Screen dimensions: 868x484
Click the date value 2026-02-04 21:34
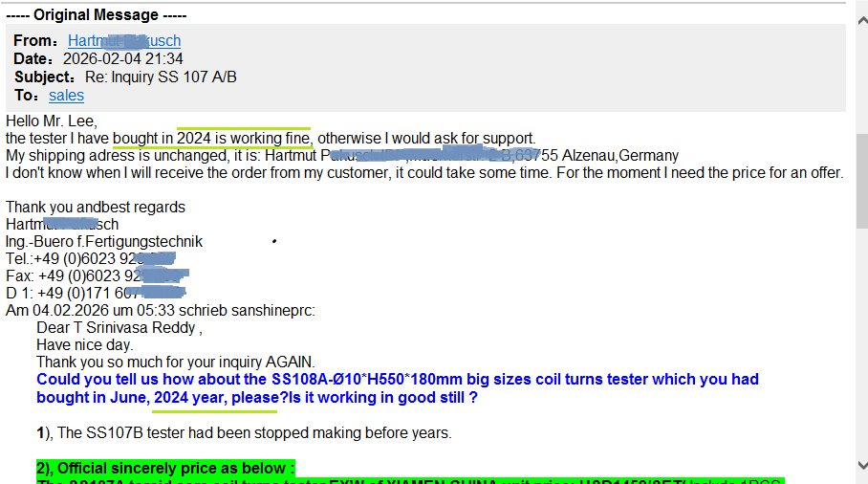point(122,59)
